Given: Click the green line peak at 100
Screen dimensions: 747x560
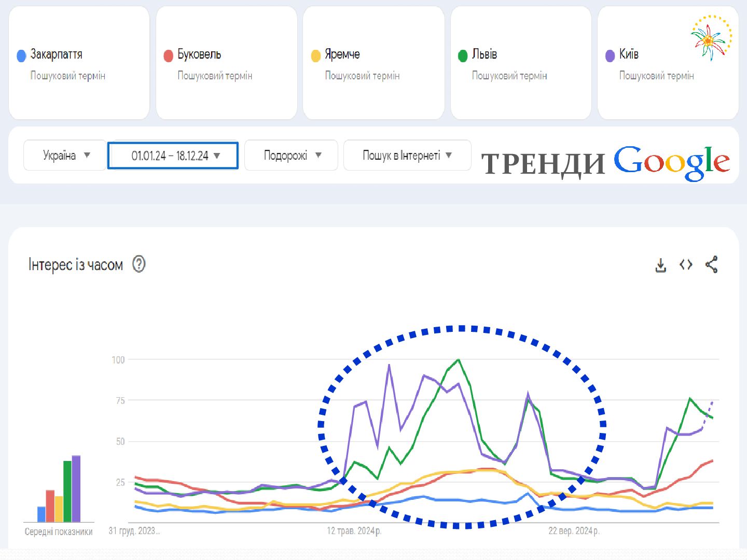Looking at the screenshot, I should (459, 360).
